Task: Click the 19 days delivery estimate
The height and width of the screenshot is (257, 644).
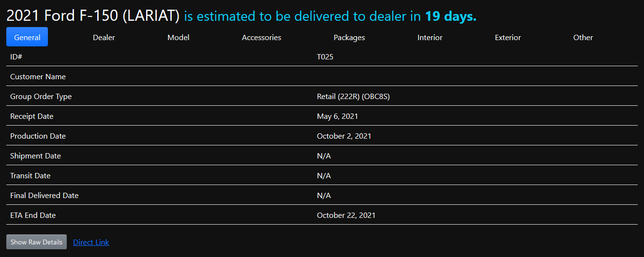Action: (450, 16)
